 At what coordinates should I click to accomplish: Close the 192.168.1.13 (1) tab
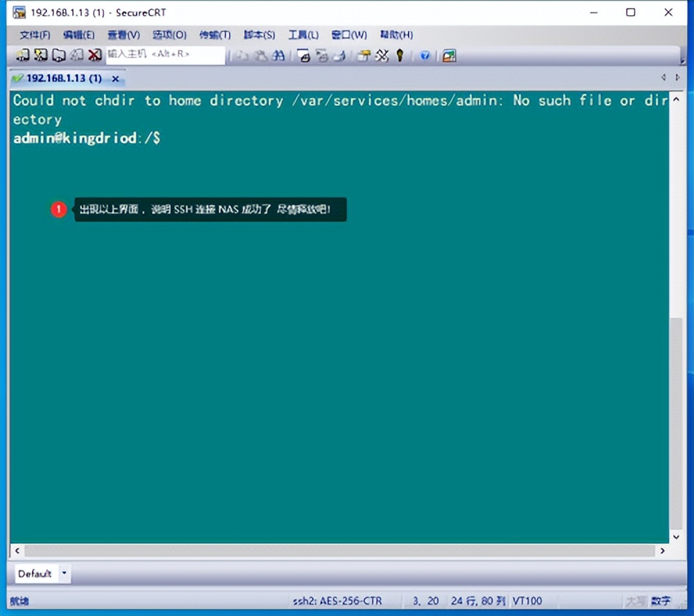coord(115,79)
